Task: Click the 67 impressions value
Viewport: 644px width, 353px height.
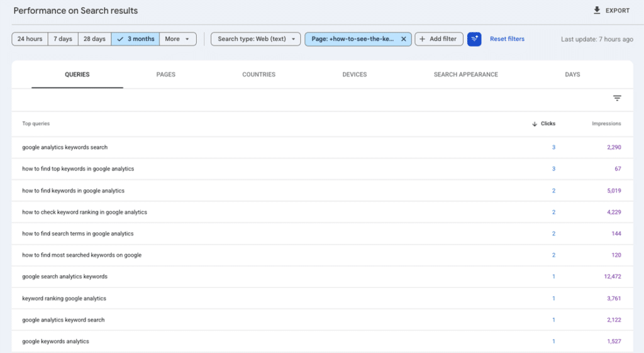Action: point(618,169)
